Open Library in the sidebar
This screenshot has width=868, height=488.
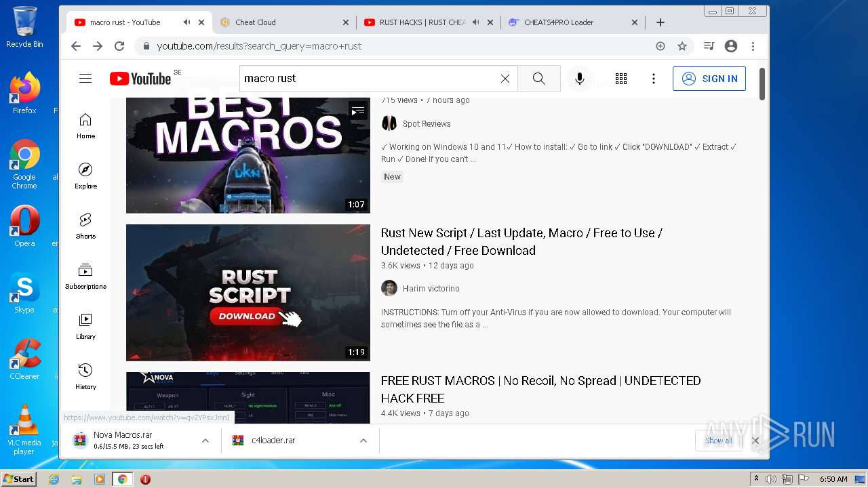coord(85,327)
